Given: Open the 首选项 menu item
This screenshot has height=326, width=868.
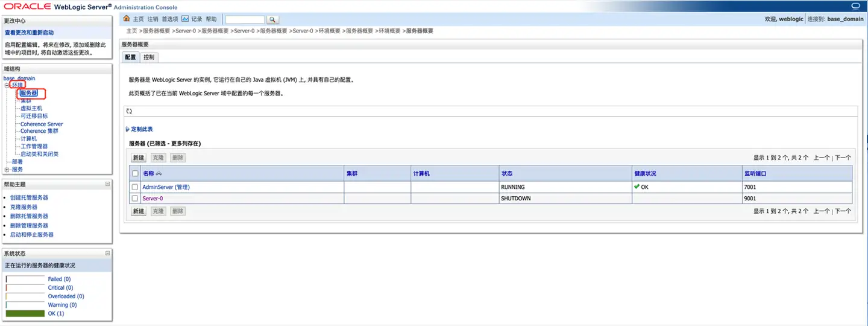Looking at the screenshot, I should pos(170,19).
